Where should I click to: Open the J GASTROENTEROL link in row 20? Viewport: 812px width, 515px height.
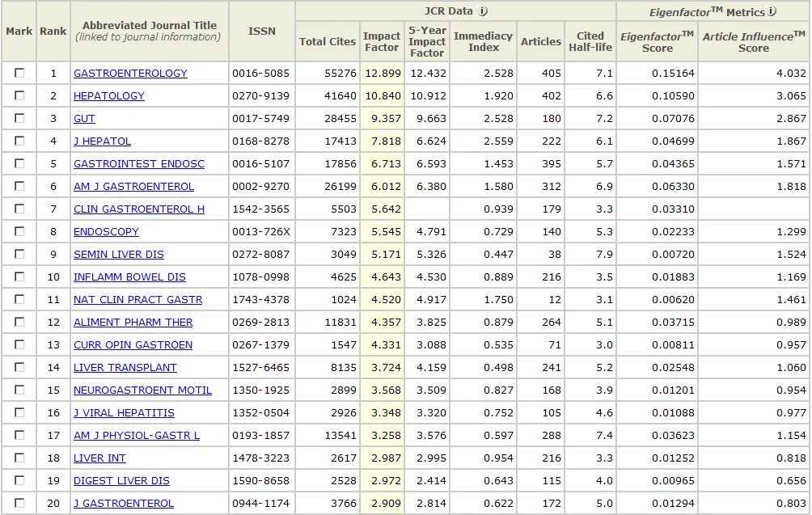click(123, 504)
